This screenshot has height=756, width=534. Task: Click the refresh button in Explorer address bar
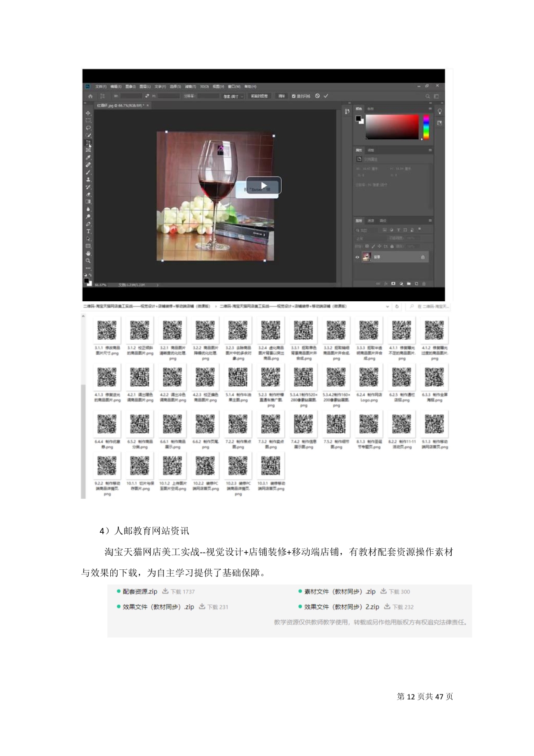(397, 306)
